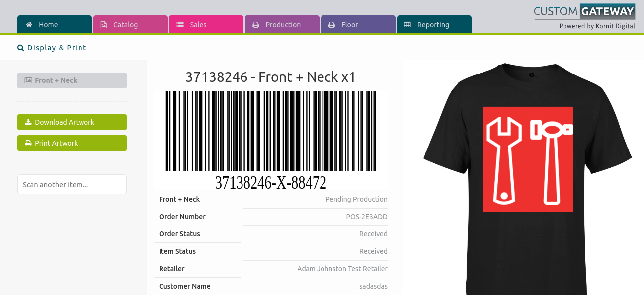The height and width of the screenshot is (295, 644).
Task: Click the magnifier icon beside Display & Print
Action: point(21,48)
